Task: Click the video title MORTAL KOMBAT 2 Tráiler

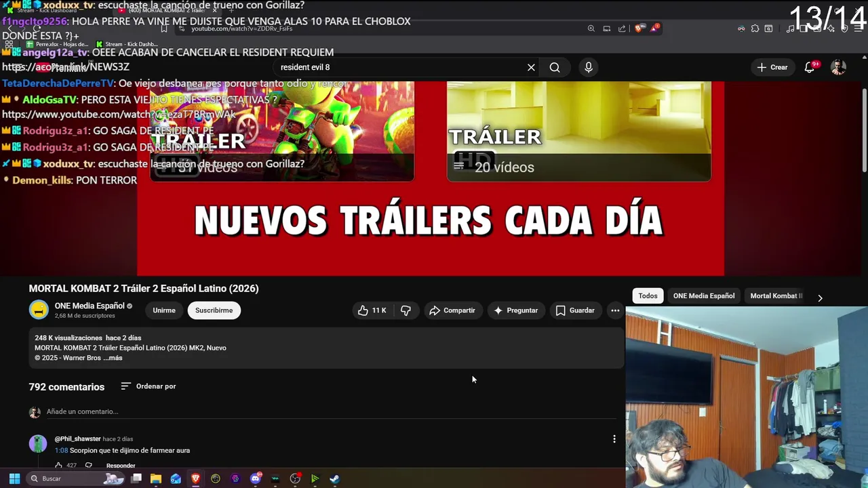Action: pyautogui.click(x=144, y=288)
